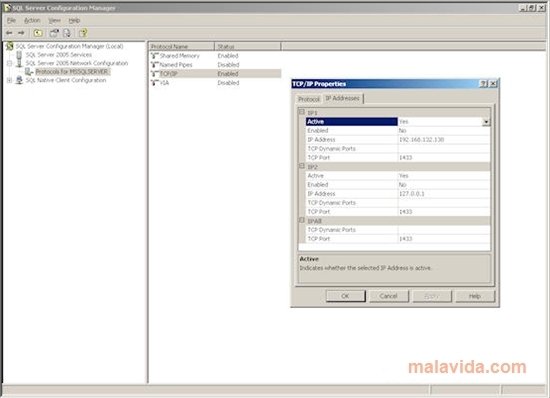550x398 pixels.
Task: Open the Active value dropdown arrow
Action: [486, 122]
